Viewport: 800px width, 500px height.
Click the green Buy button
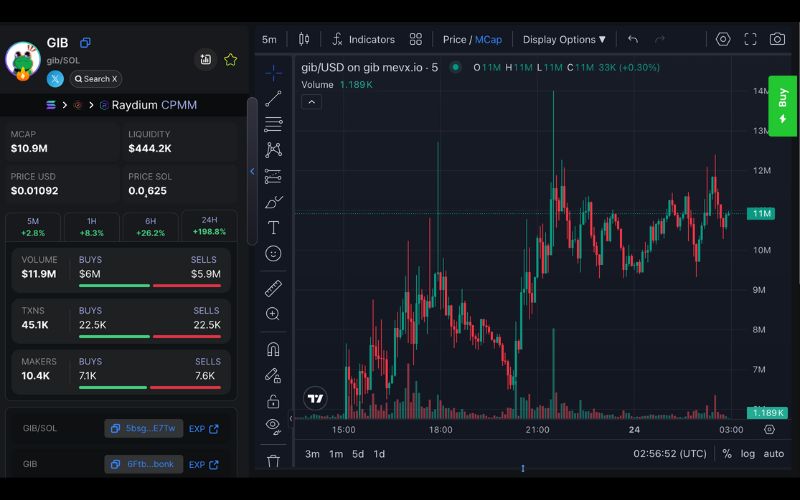tap(783, 106)
